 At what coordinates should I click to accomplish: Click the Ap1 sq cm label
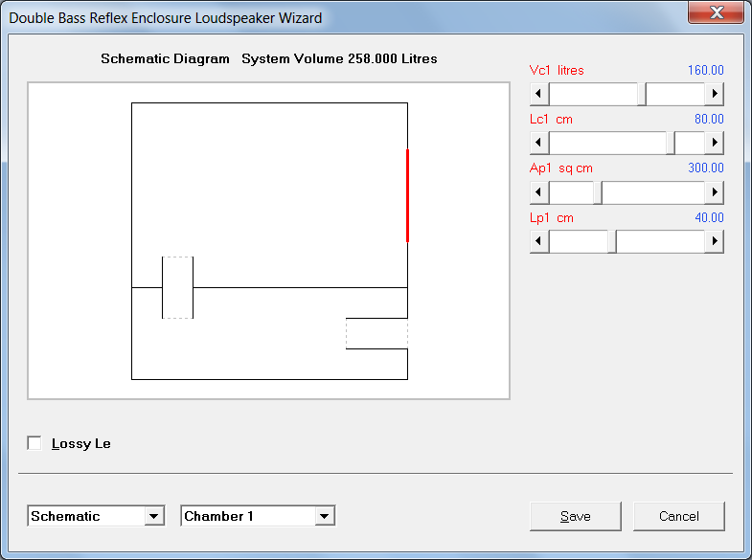(561, 168)
